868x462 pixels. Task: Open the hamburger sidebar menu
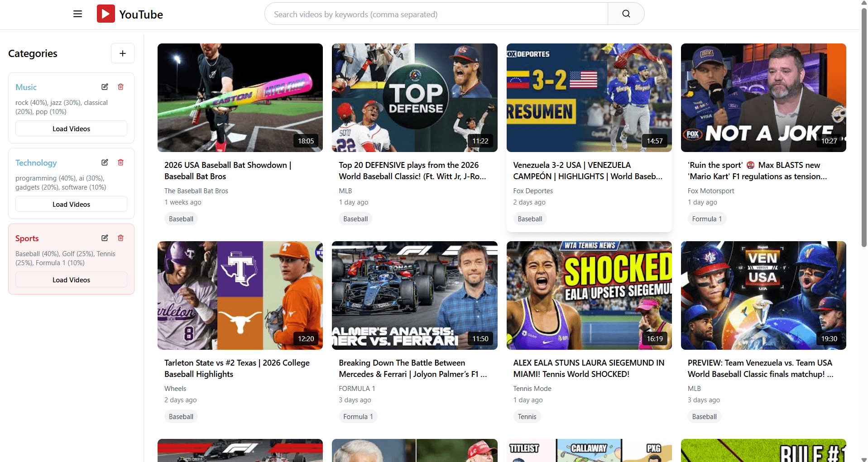coord(77,14)
